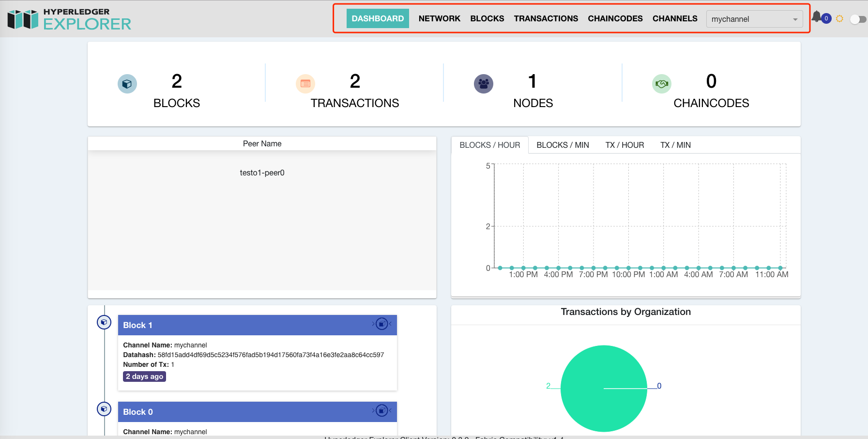This screenshot has width=868, height=439.
Task: Click the Transactions by Organization heading
Action: [x=625, y=312]
